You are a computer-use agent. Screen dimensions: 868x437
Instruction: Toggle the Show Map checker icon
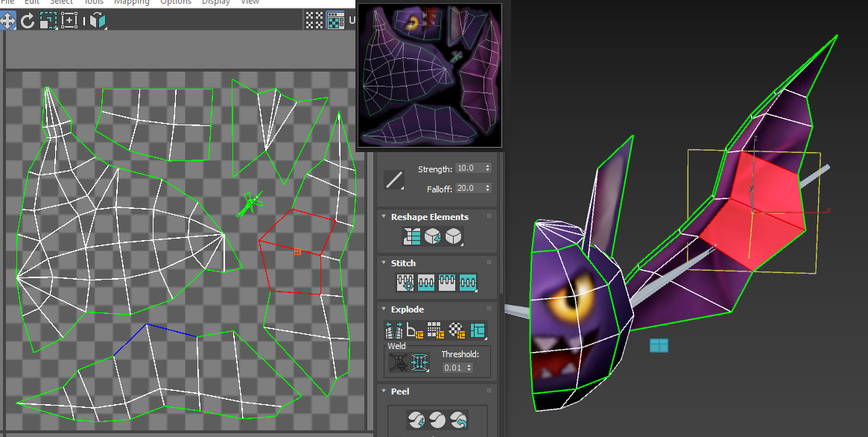tap(335, 20)
